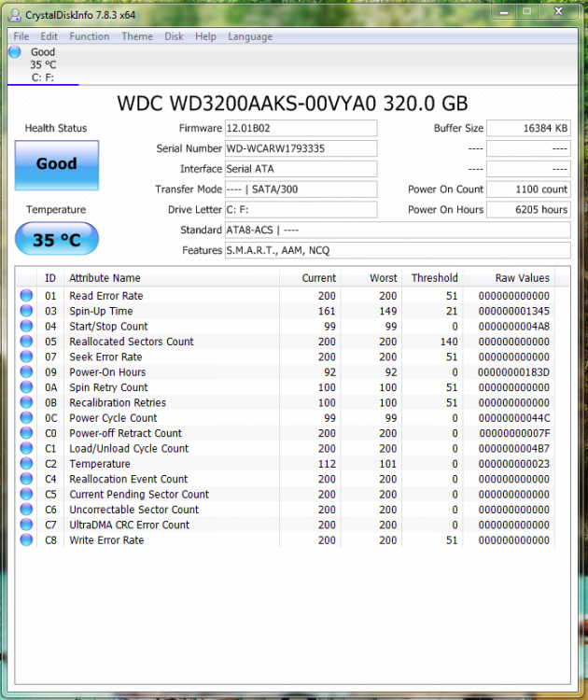
Task: Click threshold value 140 for Reallocated Sectors
Action: (449, 342)
